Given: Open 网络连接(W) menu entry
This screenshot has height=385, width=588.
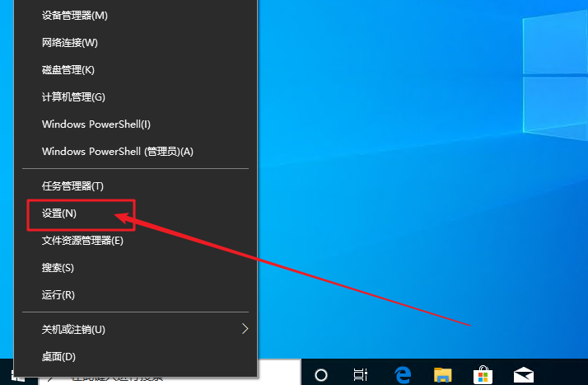Looking at the screenshot, I should coord(69,43).
